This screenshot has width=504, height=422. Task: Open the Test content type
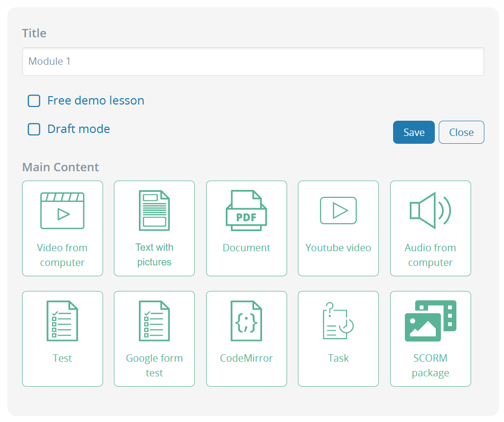pos(62,339)
